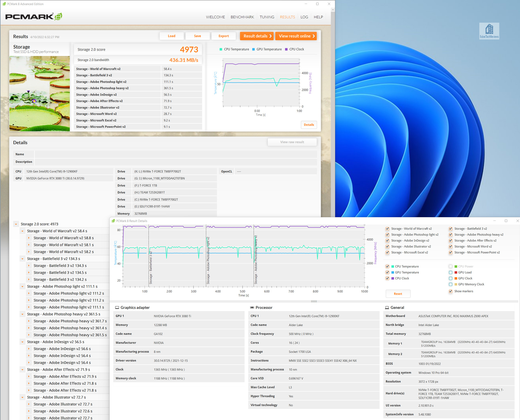This screenshot has width=520, height=420.
Task: Click Storage - Adobe Photoshop heavy marker line
Action: click(x=254, y=256)
